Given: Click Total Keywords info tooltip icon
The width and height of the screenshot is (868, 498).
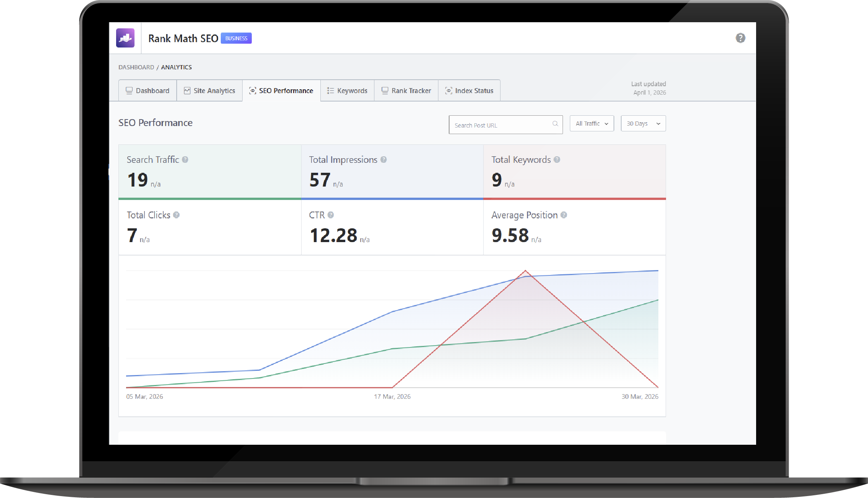Looking at the screenshot, I should (557, 160).
